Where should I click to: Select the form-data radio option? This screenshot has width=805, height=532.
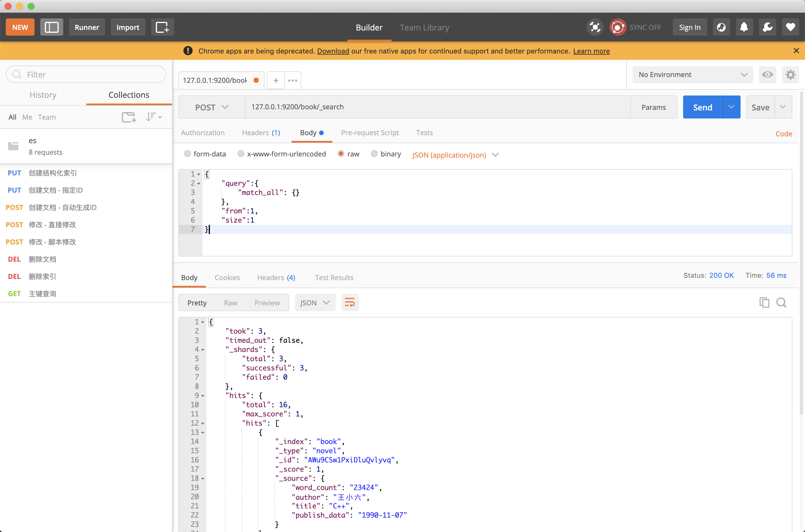187,154
